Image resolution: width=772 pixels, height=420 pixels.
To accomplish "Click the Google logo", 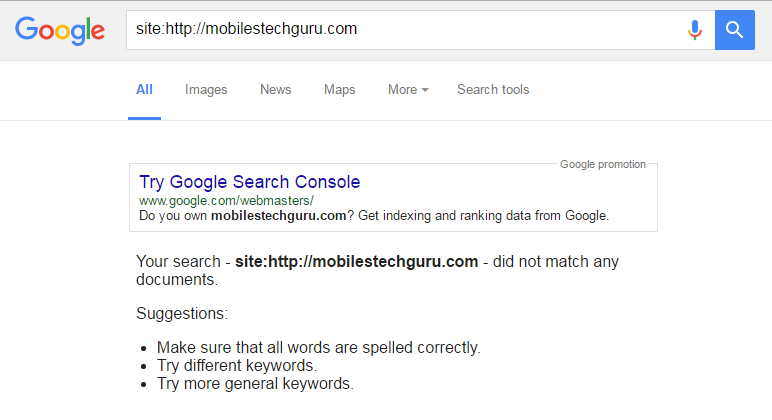I will pyautogui.click(x=60, y=30).
